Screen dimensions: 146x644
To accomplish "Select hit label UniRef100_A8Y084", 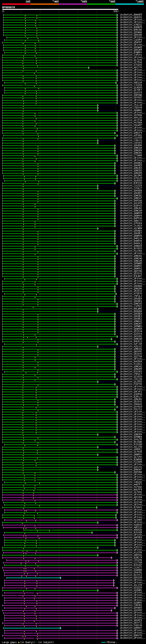I will (131, 497).
